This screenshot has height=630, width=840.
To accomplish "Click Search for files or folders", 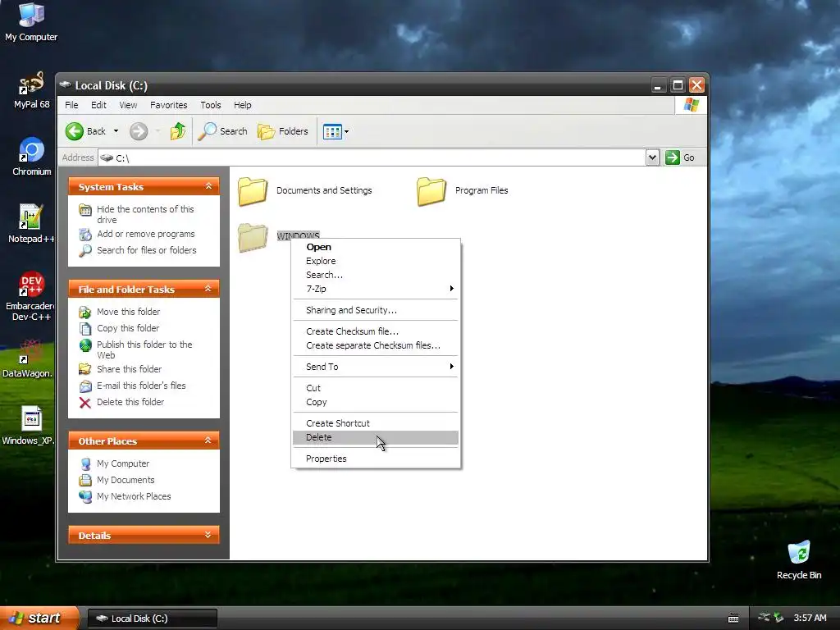I will (x=146, y=250).
